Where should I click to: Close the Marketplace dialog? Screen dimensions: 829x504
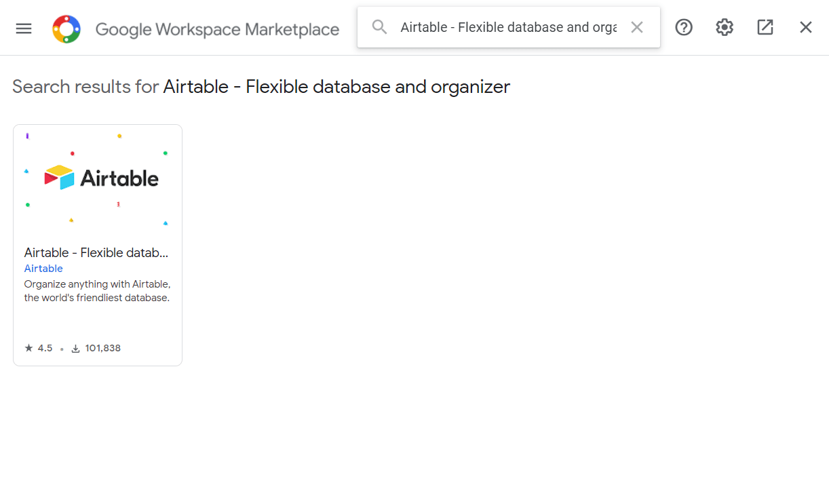[x=806, y=27]
